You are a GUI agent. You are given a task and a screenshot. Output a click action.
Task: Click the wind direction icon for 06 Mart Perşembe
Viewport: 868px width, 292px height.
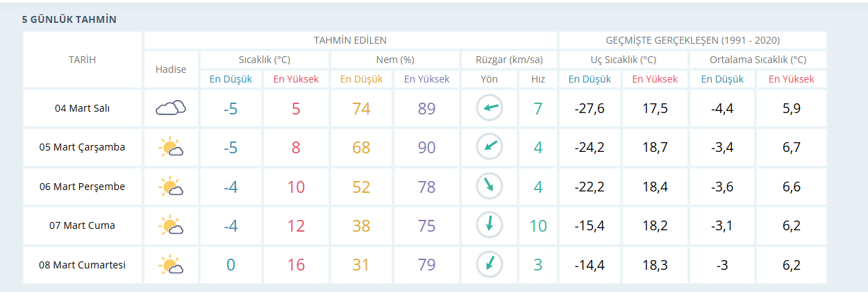[x=489, y=187]
